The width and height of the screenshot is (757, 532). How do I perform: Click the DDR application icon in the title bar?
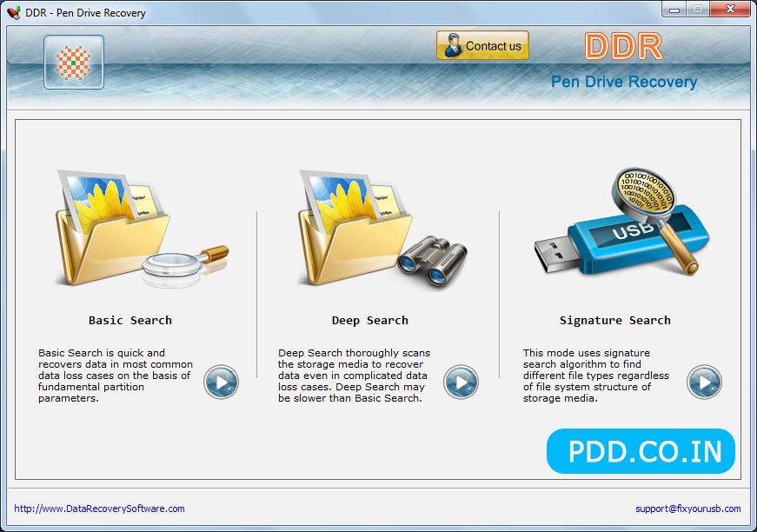(x=14, y=12)
